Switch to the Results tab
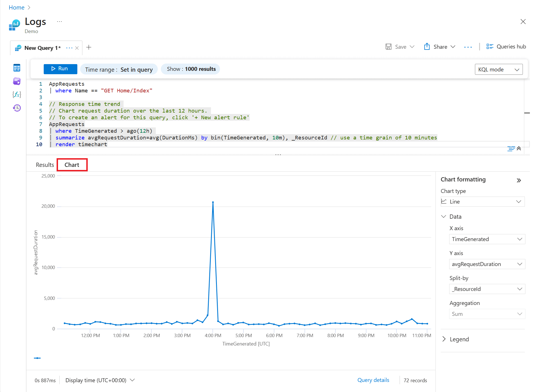The width and height of the screenshot is (538, 392). pyautogui.click(x=45, y=165)
